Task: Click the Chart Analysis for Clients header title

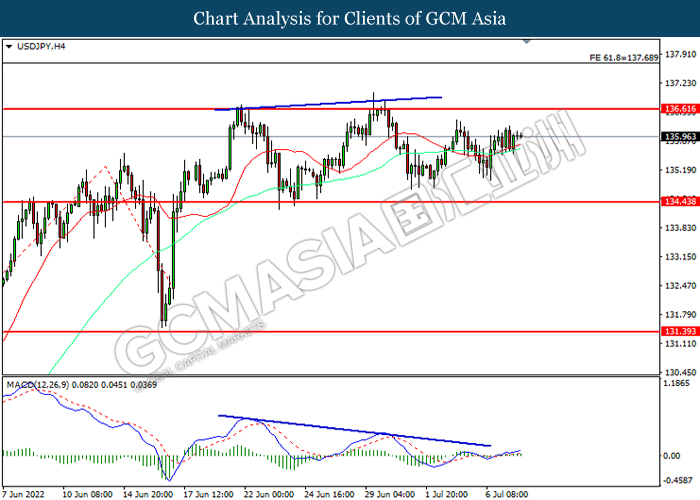Action: click(350, 19)
